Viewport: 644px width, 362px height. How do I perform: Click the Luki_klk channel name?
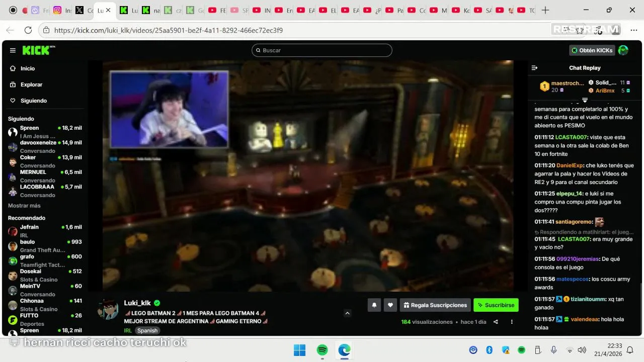137,303
